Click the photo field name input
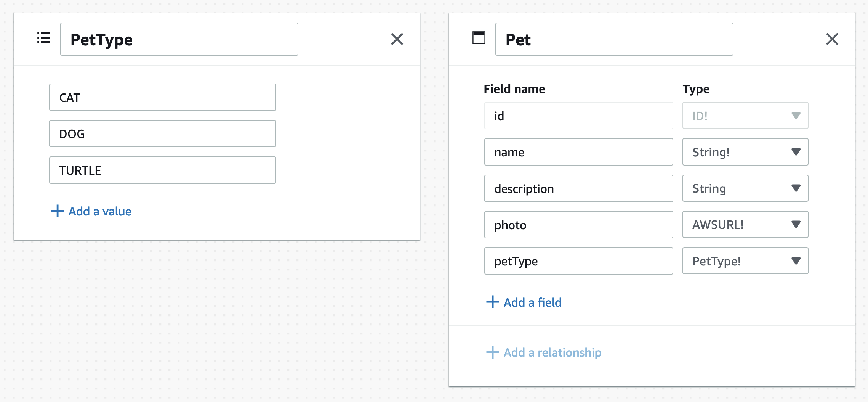 coord(578,225)
